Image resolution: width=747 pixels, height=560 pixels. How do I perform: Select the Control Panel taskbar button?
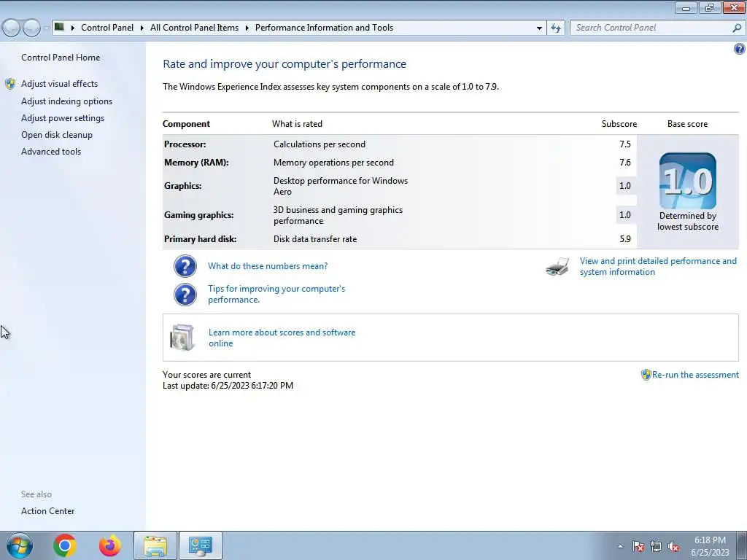tap(201, 545)
